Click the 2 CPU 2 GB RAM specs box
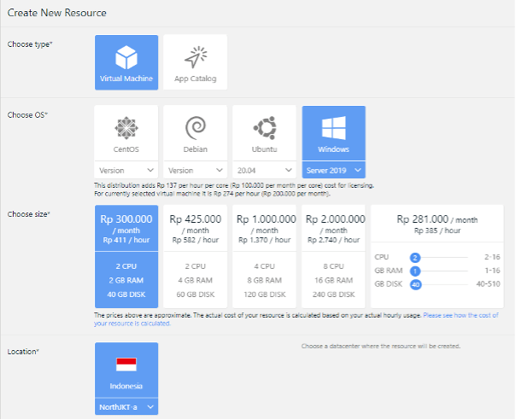Viewport: 516px width, 420px height. [x=126, y=280]
